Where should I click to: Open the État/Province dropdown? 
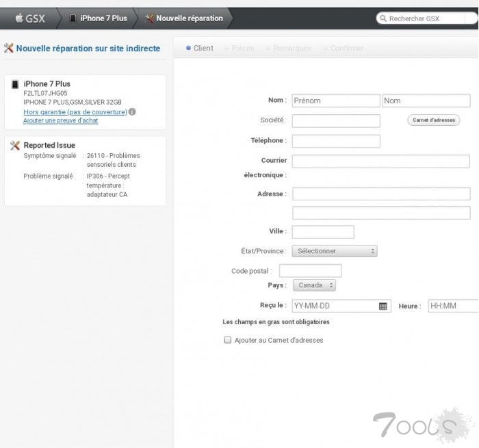(x=335, y=251)
